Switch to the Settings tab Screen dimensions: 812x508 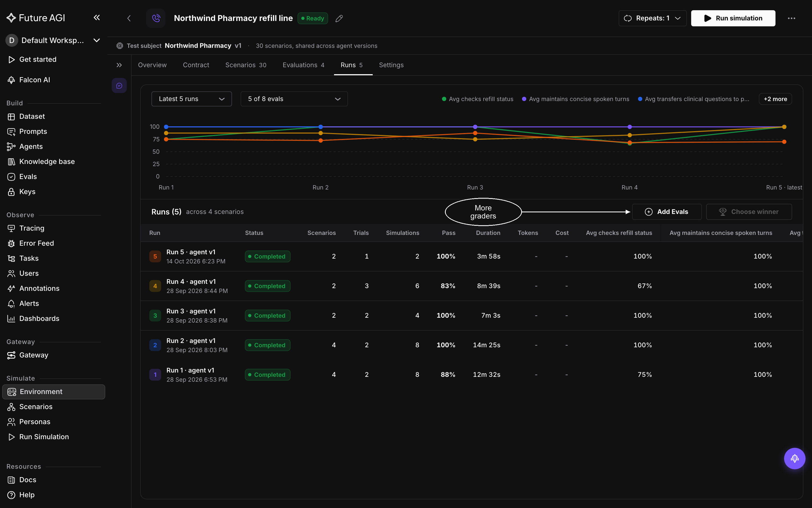[391, 65]
